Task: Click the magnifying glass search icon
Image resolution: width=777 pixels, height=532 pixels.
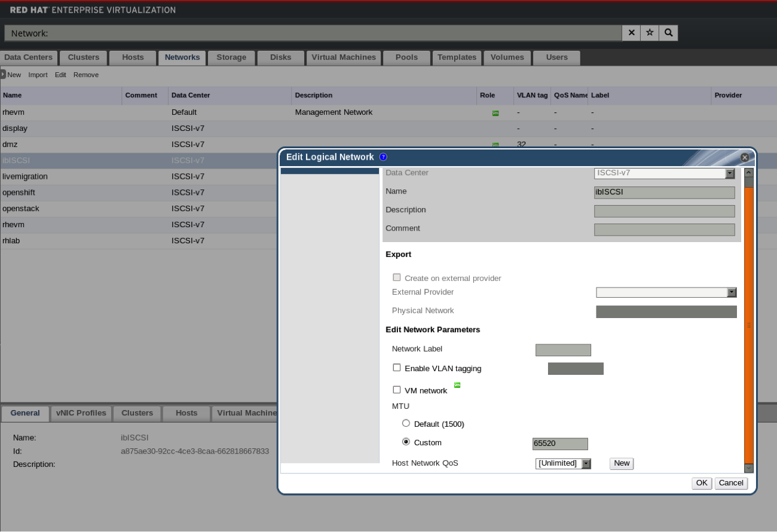Action: click(668, 33)
